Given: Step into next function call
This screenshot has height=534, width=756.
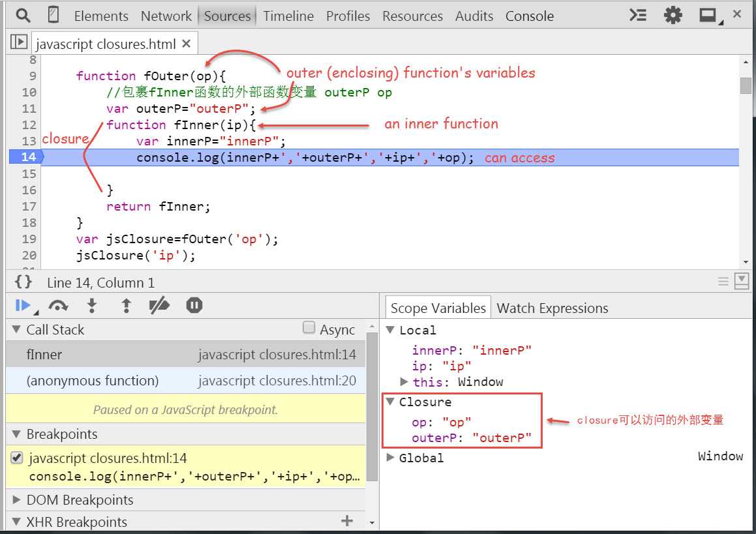Looking at the screenshot, I should (x=91, y=306).
